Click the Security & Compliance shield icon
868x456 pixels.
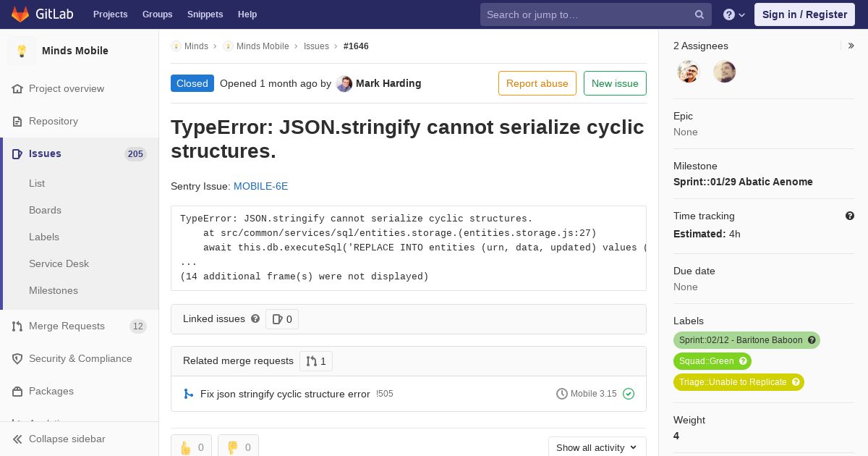click(17, 359)
